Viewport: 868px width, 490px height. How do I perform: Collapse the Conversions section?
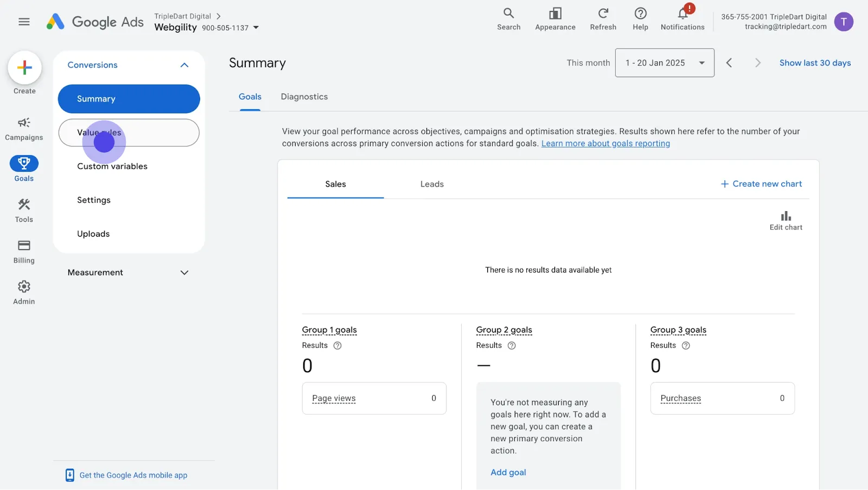pyautogui.click(x=184, y=65)
